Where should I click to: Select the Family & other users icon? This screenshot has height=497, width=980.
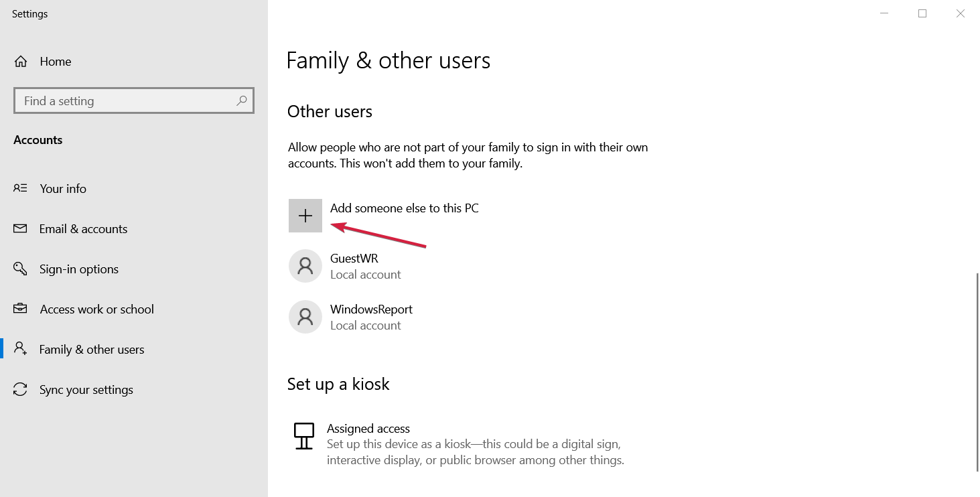click(21, 349)
